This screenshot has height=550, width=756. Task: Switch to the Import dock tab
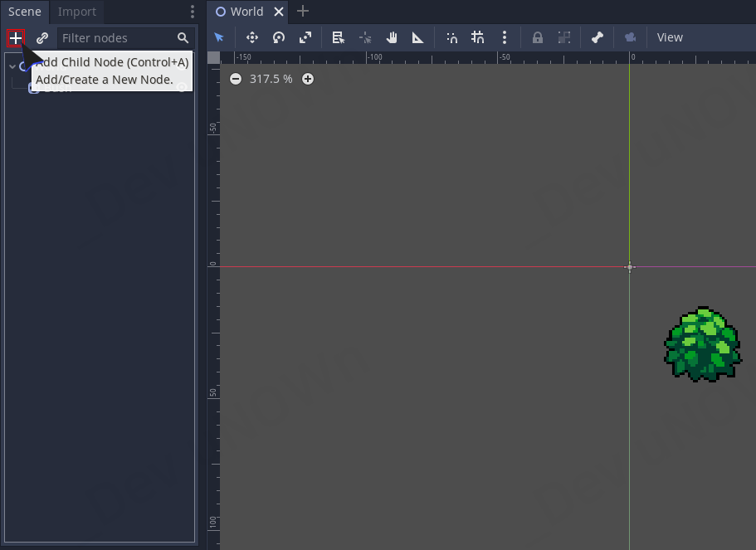[76, 12]
